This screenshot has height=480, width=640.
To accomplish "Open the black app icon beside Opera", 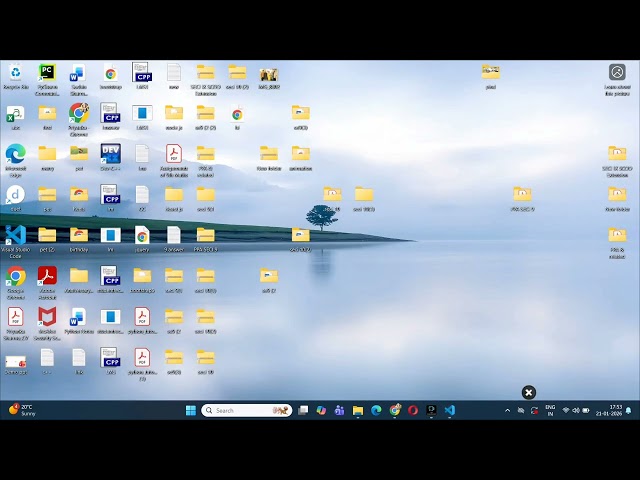I will tap(431, 410).
